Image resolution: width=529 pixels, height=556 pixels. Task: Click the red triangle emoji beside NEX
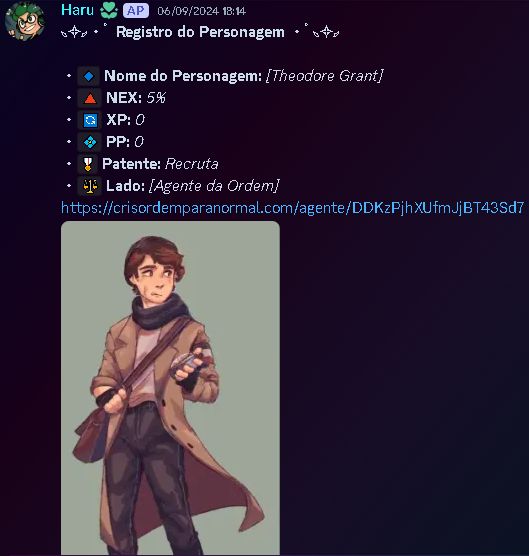[x=90, y=98]
